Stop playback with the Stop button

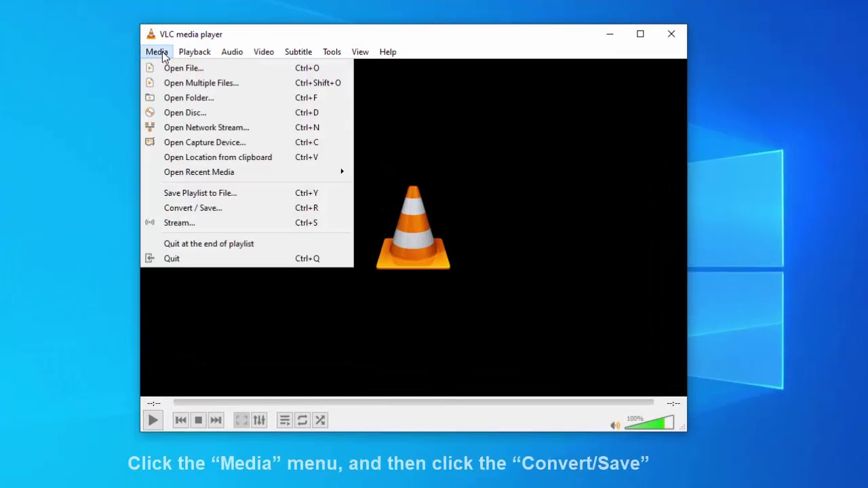(198, 420)
